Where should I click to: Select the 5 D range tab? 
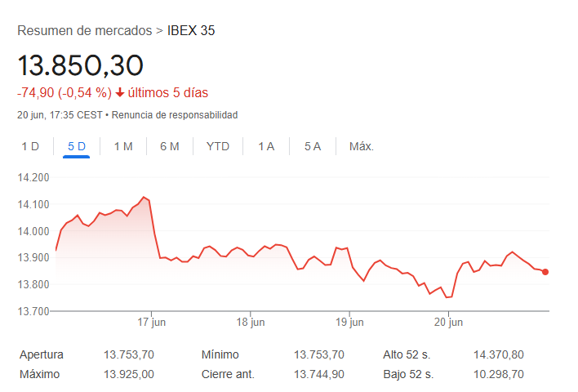pos(77,146)
